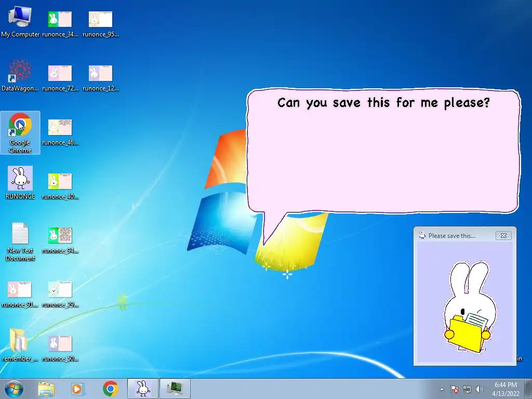
Task: Launch Windows Media Player from taskbar
Action: (78, 389)
